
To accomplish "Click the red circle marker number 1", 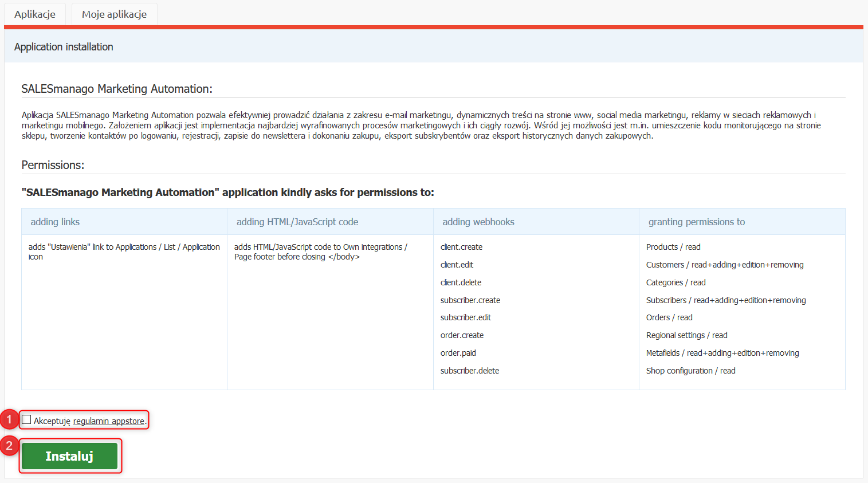I will [9, 419].
